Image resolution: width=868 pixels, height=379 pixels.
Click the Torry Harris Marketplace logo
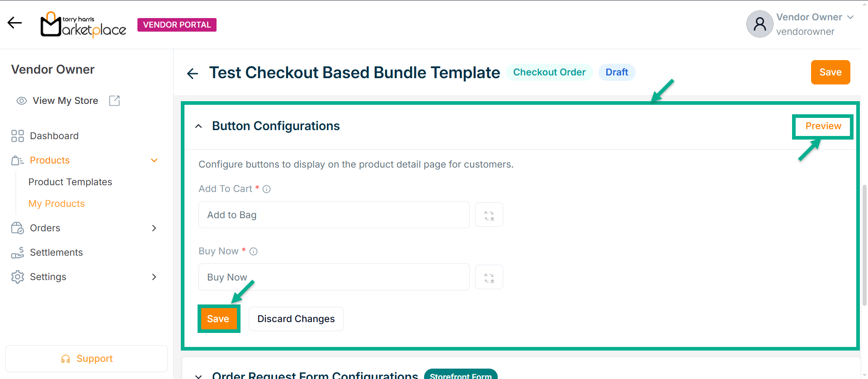83,25
